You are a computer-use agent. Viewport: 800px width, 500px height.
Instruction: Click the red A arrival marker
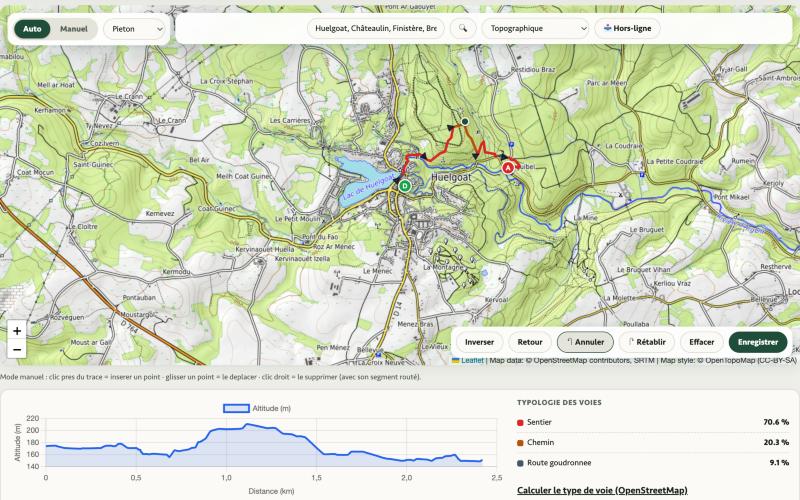[508, 167]
